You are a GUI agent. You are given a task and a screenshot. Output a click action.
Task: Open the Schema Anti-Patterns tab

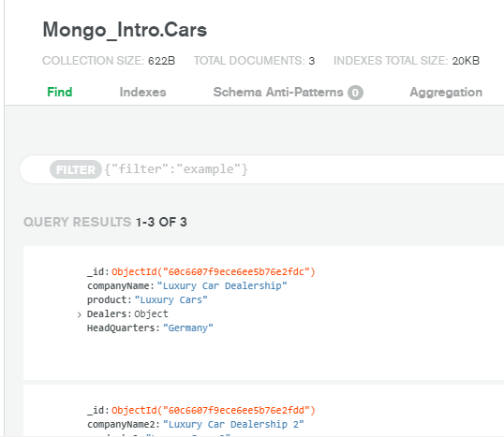click(x=278, y=92)
